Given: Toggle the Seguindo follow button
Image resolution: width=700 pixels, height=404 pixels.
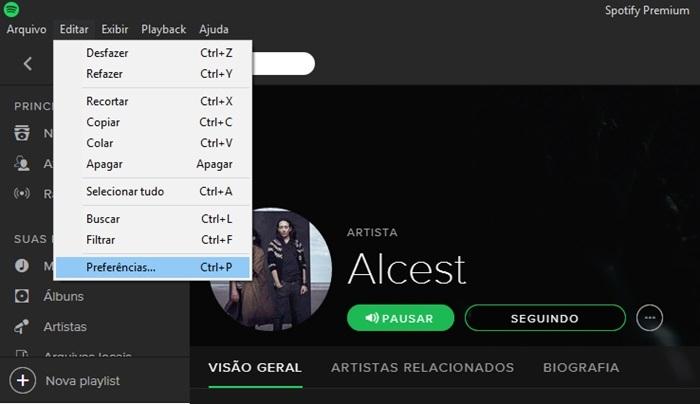Looking at the screenshot, I should pos(545,318).
